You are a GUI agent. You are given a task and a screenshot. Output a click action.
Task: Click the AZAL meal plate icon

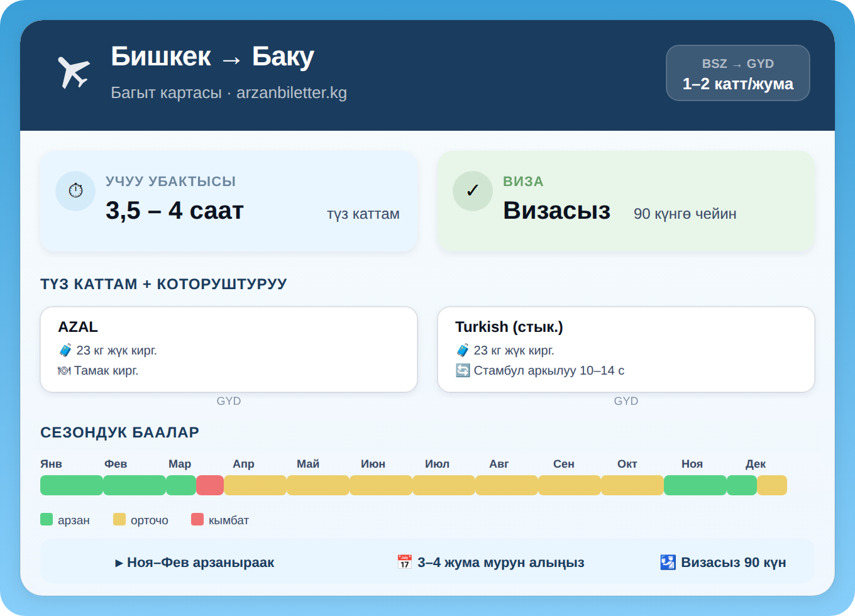64,371
